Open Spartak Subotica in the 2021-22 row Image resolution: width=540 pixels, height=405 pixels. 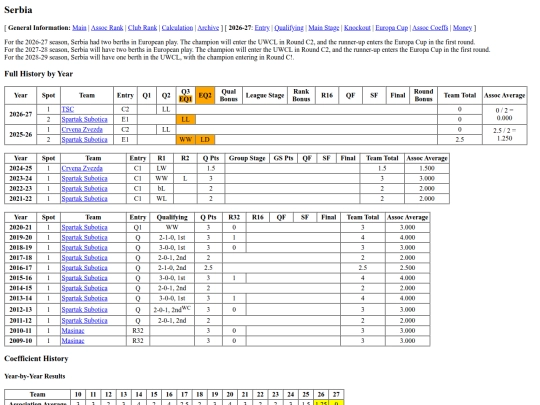click(84, 199)
